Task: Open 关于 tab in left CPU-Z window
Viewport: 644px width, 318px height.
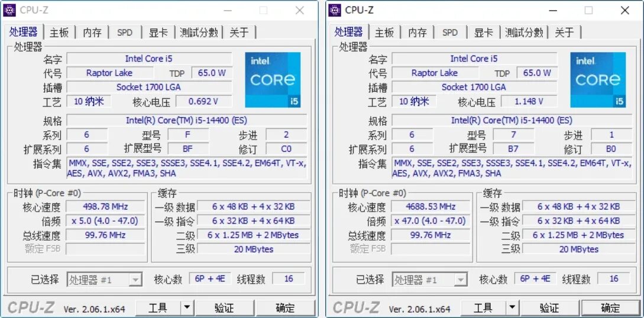Action: point(239,33)
